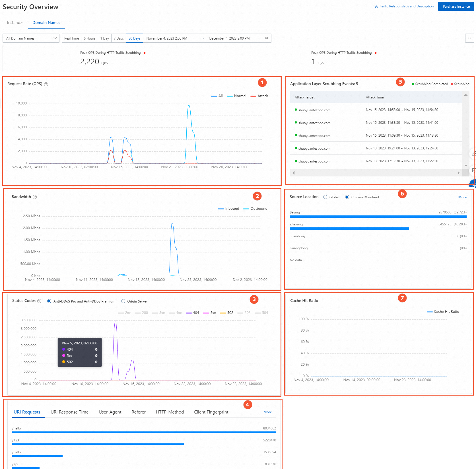
Task: Select the Global source location radio
Action: (x=325, y=197)
